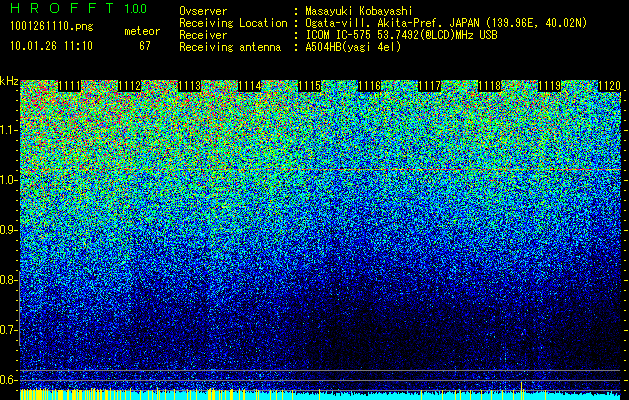Click the A504HB(yagi 4el) antenna text

tap(353, 47)
